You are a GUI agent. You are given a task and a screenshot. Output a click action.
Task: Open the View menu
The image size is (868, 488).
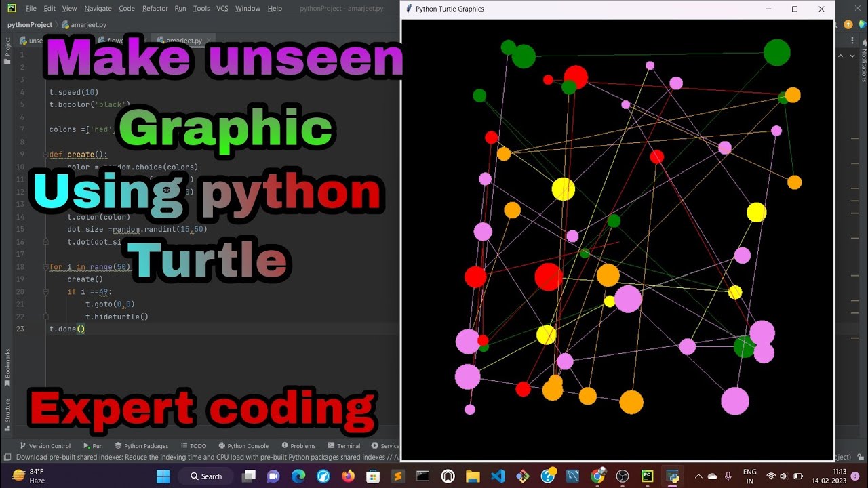point(69,9)
